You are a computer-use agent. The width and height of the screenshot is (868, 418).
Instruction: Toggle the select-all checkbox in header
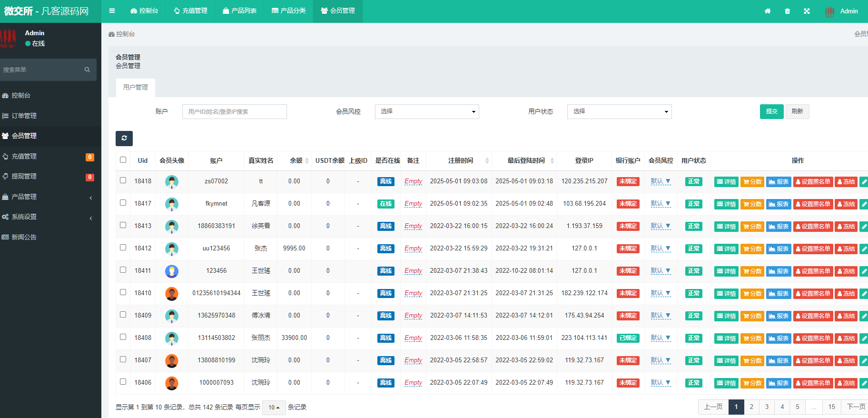[123, 160]
